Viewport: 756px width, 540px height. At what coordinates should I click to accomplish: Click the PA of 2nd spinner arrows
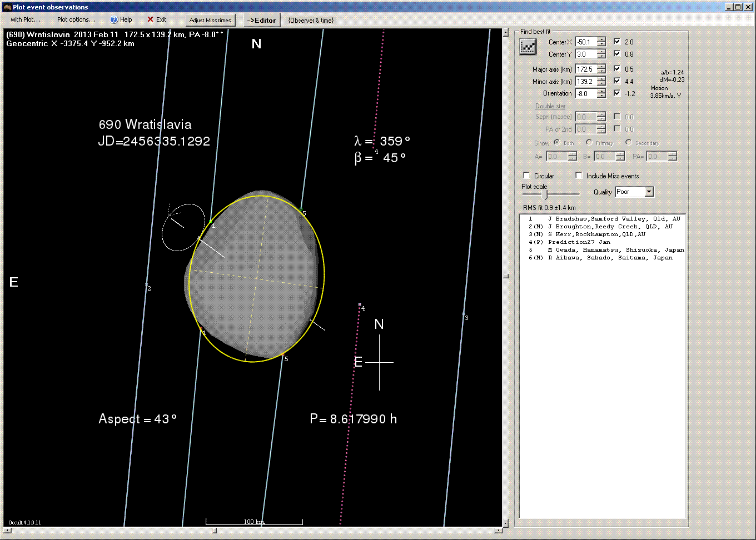(x=601, y=129)
